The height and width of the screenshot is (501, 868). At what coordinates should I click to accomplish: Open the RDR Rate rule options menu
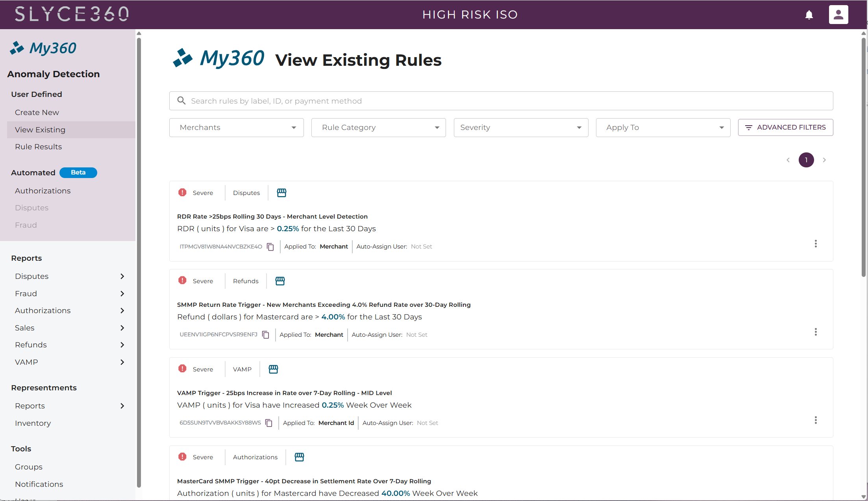click(816, 244)
